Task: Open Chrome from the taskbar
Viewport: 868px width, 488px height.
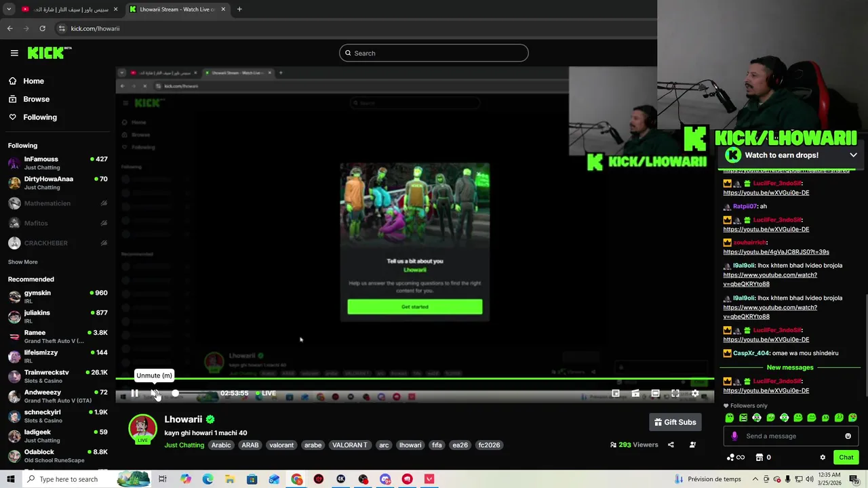Action: tap(297, 479)
